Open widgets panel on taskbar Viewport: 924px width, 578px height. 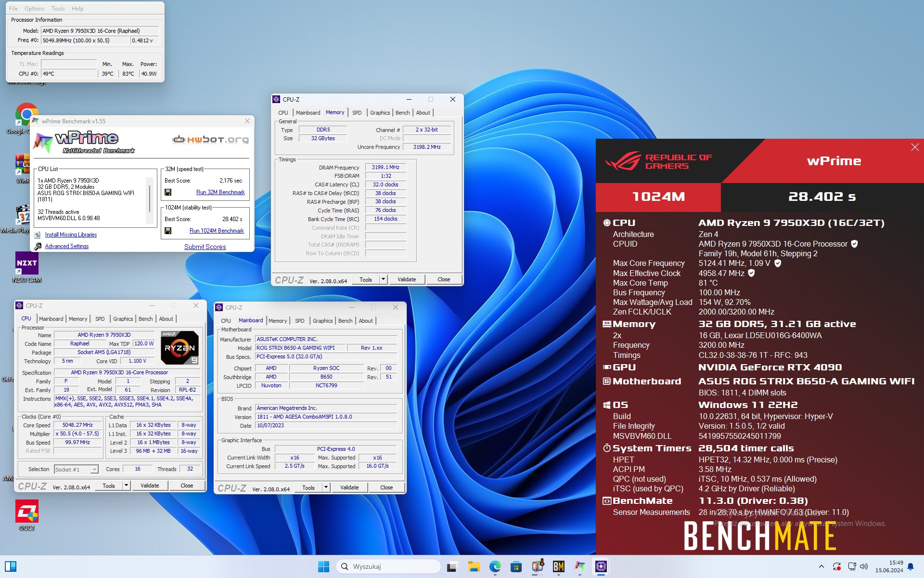11,566
